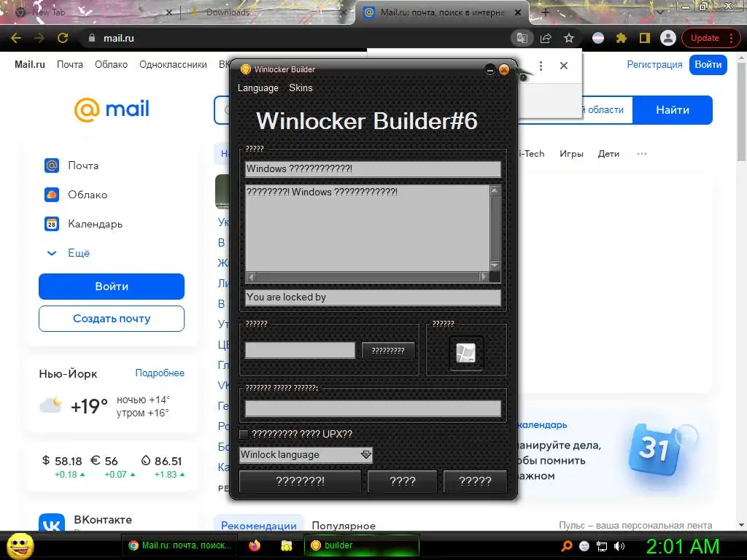Open weather Подробнее link
The width and height of the screenshot is (747, 560).
tap(160, 373)
